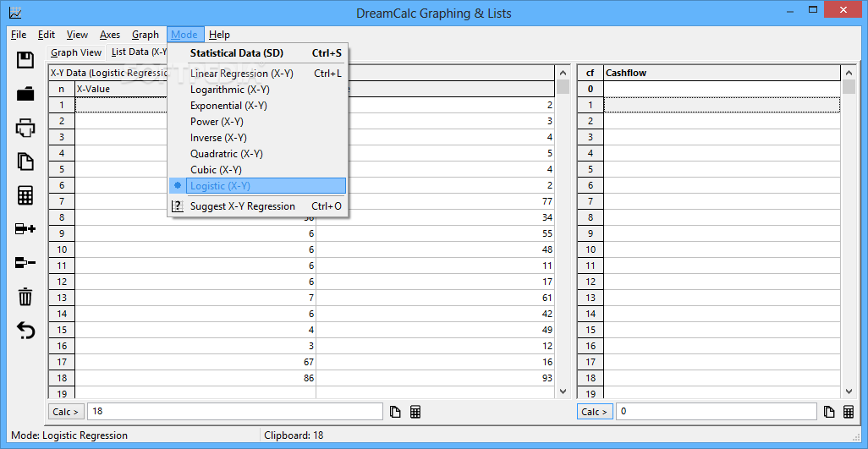Open the View menu
This screenshot has height=449, width=868.
coord(78,35)
